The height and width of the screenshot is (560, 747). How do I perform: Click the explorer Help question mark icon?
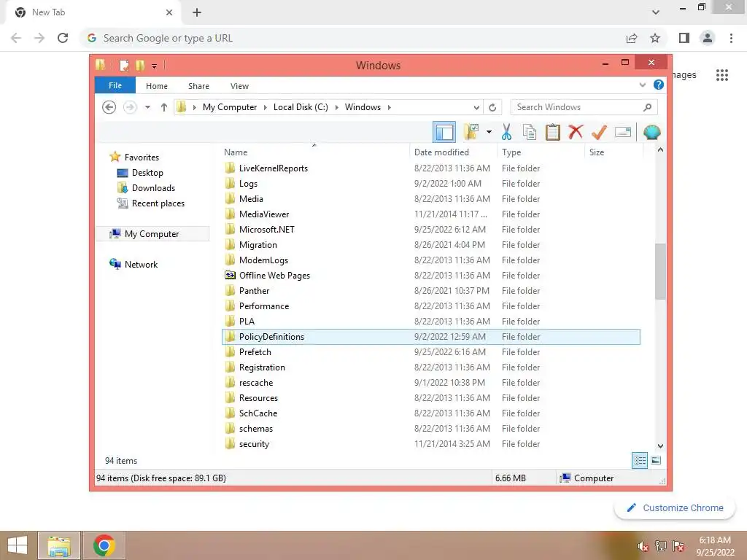(x=659, y=85)
